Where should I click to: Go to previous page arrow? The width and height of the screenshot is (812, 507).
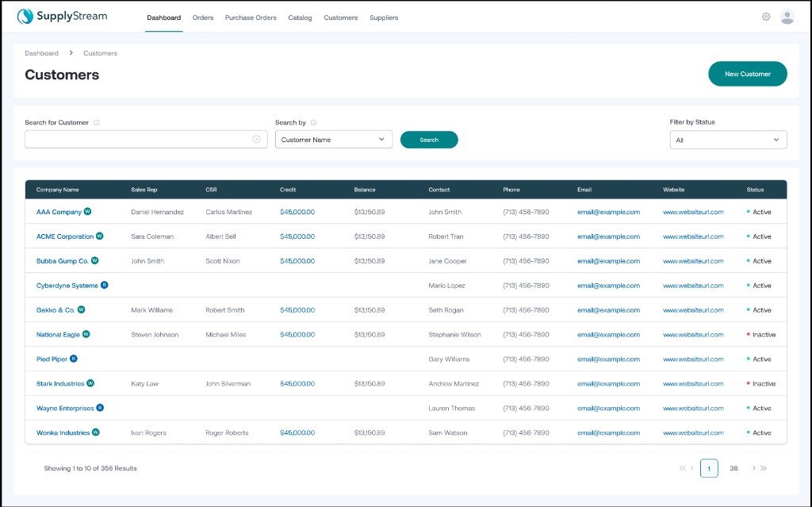tap(692, 468)
